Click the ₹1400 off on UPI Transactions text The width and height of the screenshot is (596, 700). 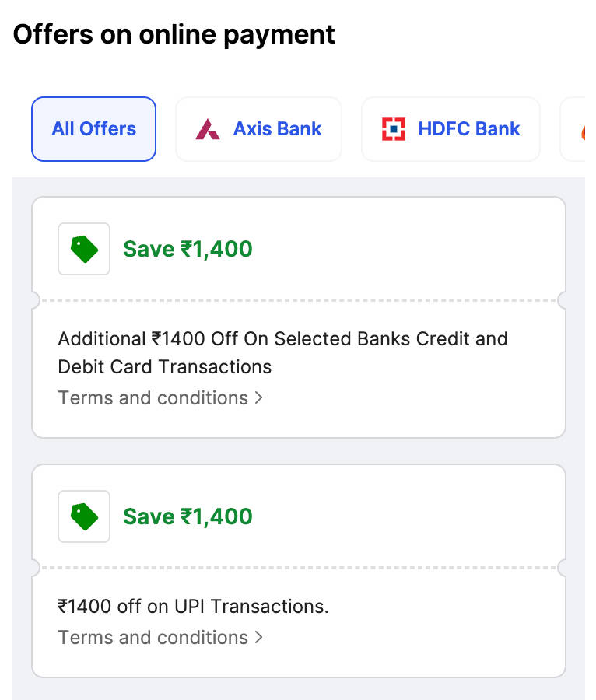click(x=193, y=606)
